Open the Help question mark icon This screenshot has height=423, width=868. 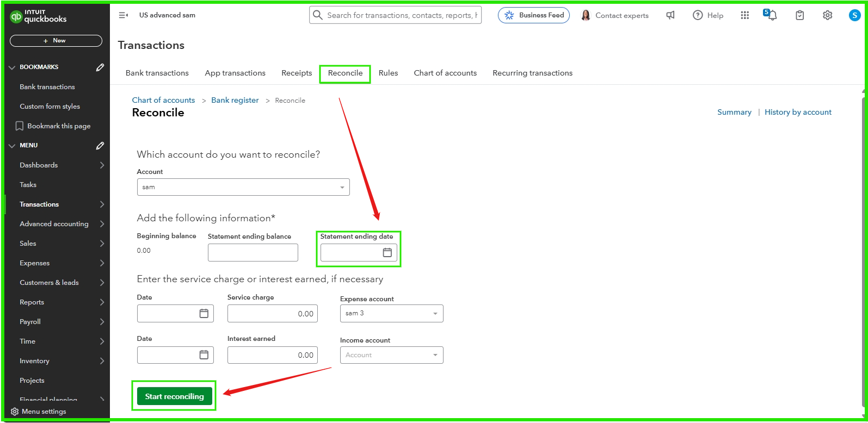(x=698, y=15)
